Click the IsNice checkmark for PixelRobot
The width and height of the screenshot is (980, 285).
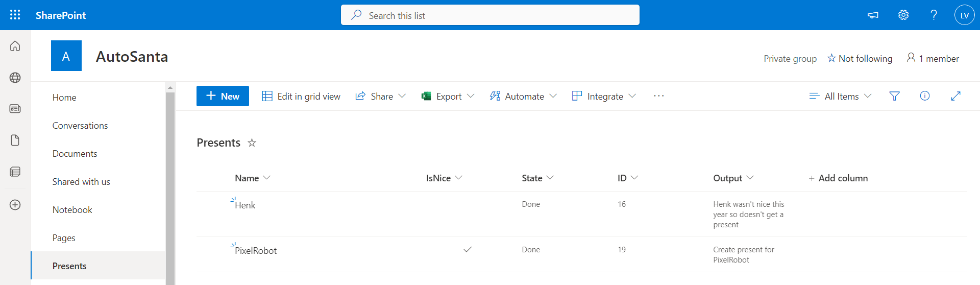click(468, 249)
